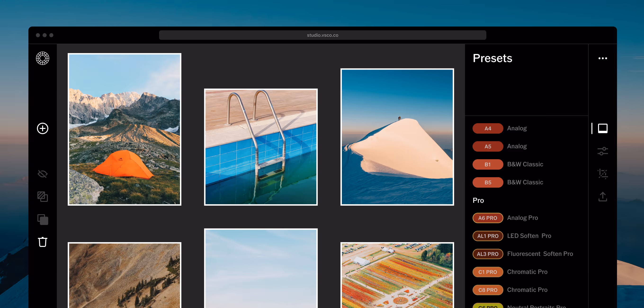Click the export upload icon
The height and width of the screenshot is (308, 644).
click(x=603, y=197)
